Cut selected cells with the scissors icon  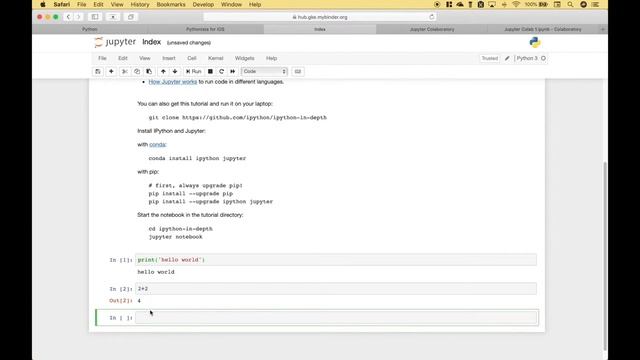125,71
